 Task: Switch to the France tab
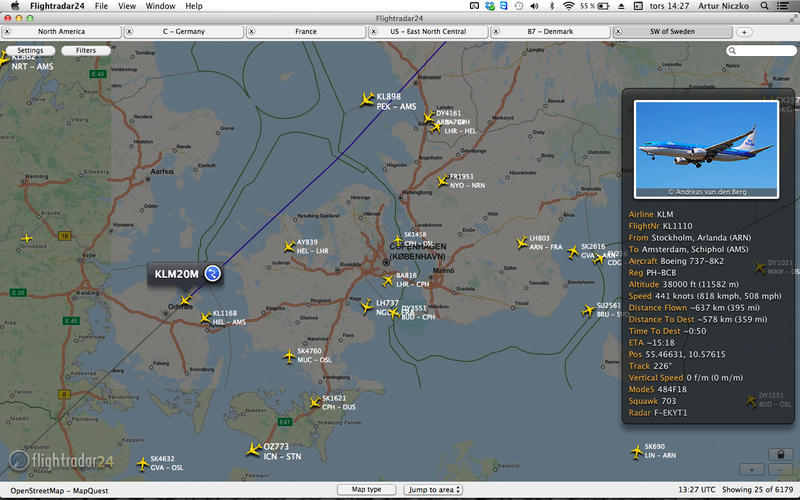point(306,32)
